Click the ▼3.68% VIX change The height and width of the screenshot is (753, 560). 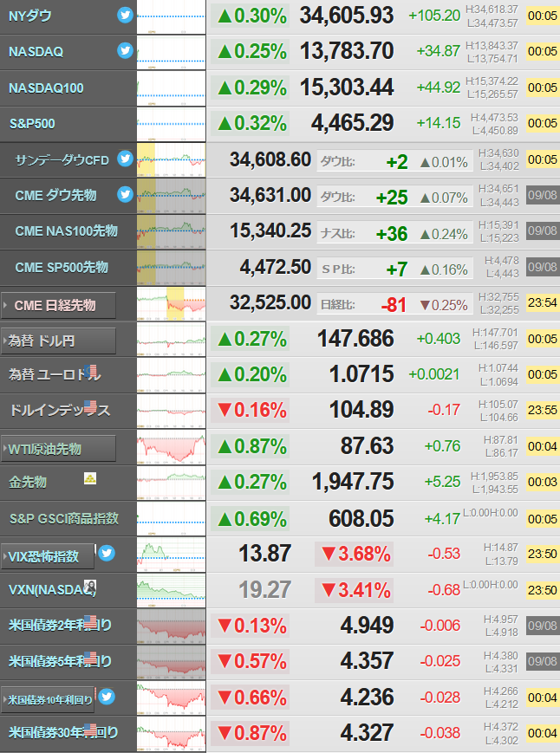pyautogui.click(x=355, y=555)
